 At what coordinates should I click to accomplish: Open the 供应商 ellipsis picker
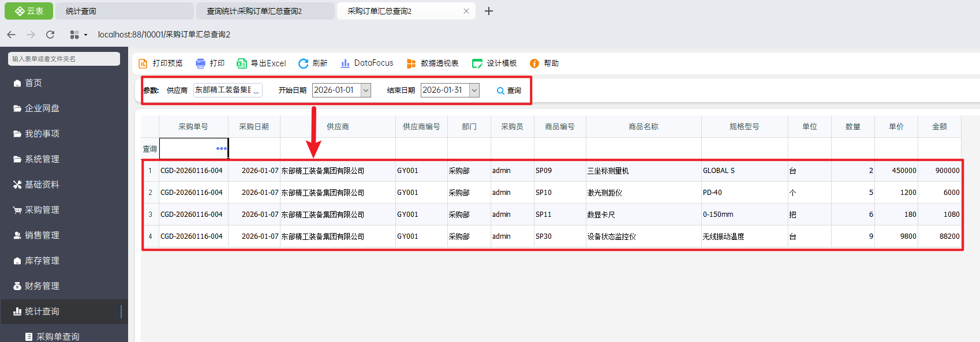pyautogui.click(x=256, y=91)
